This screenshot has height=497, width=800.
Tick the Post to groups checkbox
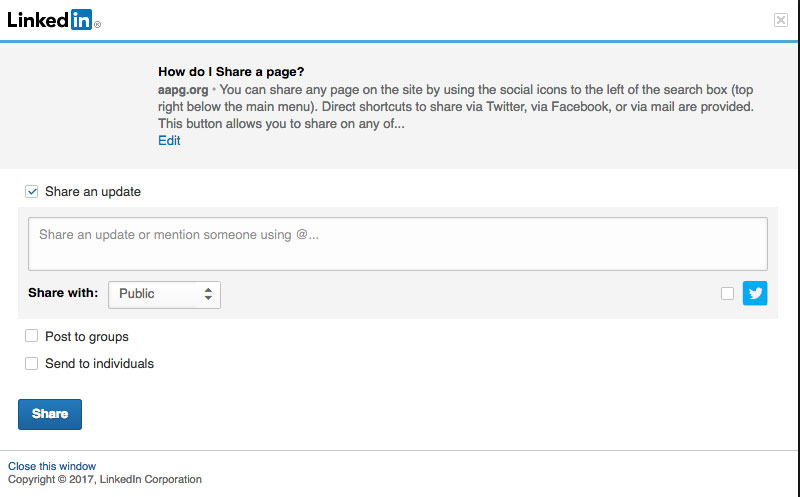[32, 337]
